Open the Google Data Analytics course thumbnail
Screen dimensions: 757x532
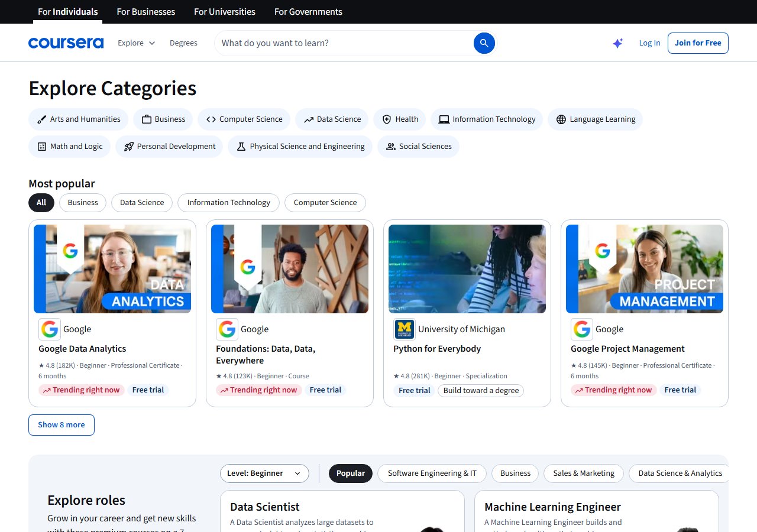[x=112, y=269]
